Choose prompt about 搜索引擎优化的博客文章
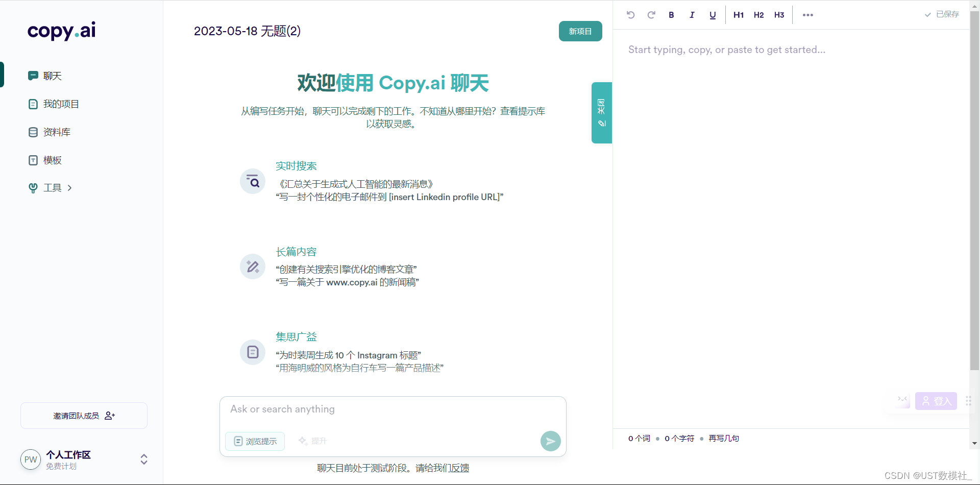The width and height of the screenshot is (980, 485). point(346,270)
